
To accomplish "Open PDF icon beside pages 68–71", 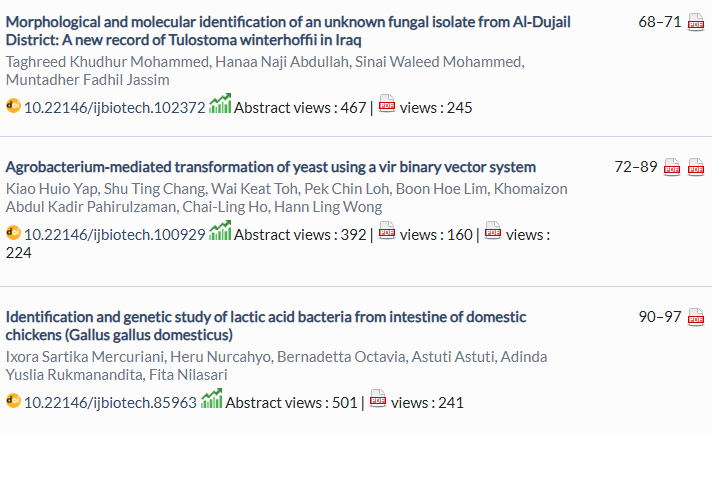I will 696,22.
